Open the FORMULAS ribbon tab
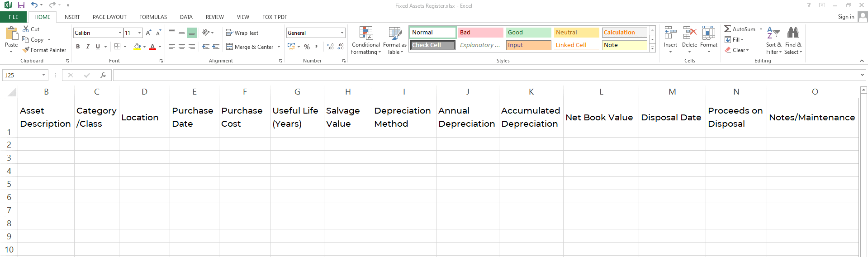 pos(153,17)
